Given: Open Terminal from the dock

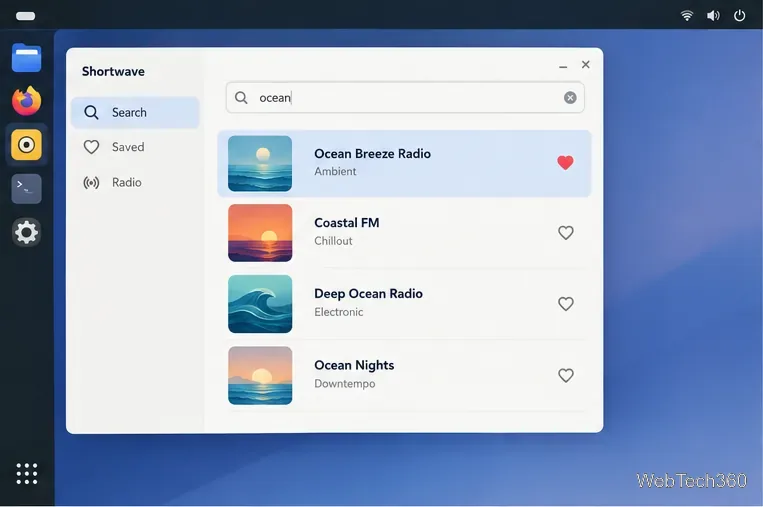Looking at the screenshot, I should coord(26,188).
